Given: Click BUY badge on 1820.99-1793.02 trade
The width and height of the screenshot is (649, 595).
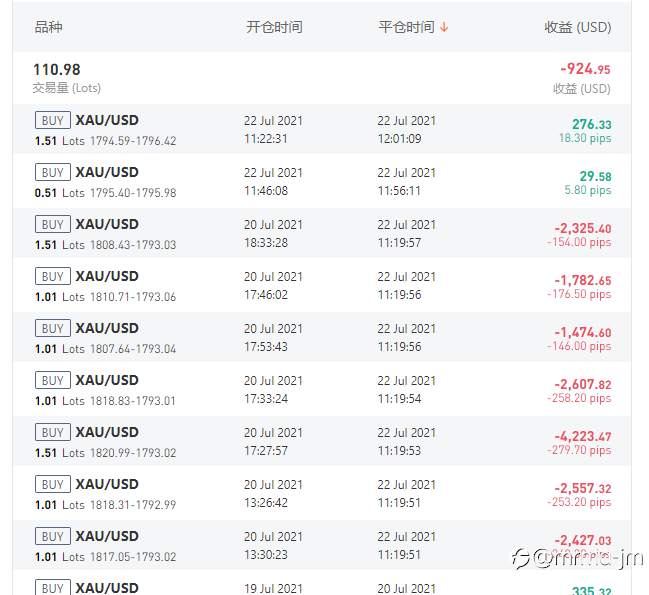Looking at the screenshot, I should (x=53, y=432).
